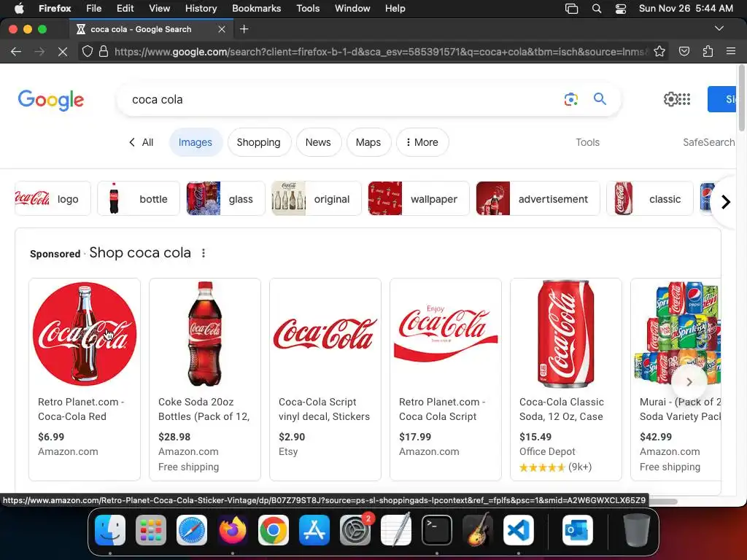Open GarageBand from the dock
Viewport: 747px width, 560px height.
(x=478, y=530)
